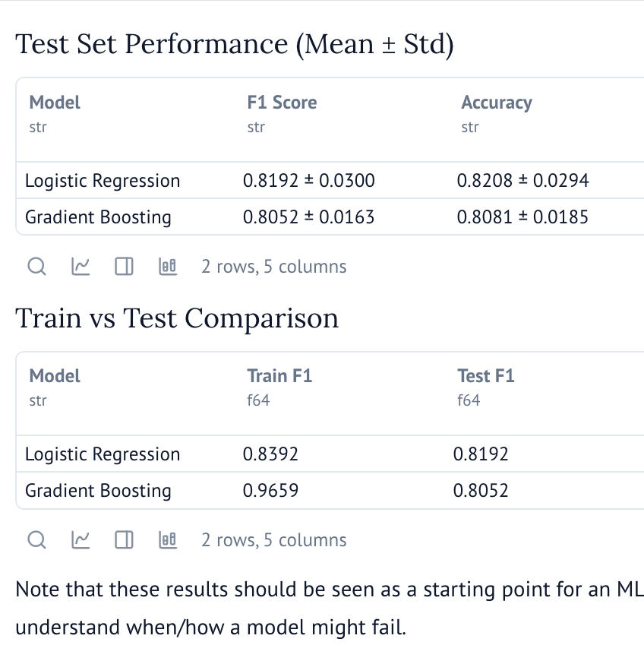Select the line-chart icon under the comparison table
Viewport: 644px width, 664px height.
(80, 540)
